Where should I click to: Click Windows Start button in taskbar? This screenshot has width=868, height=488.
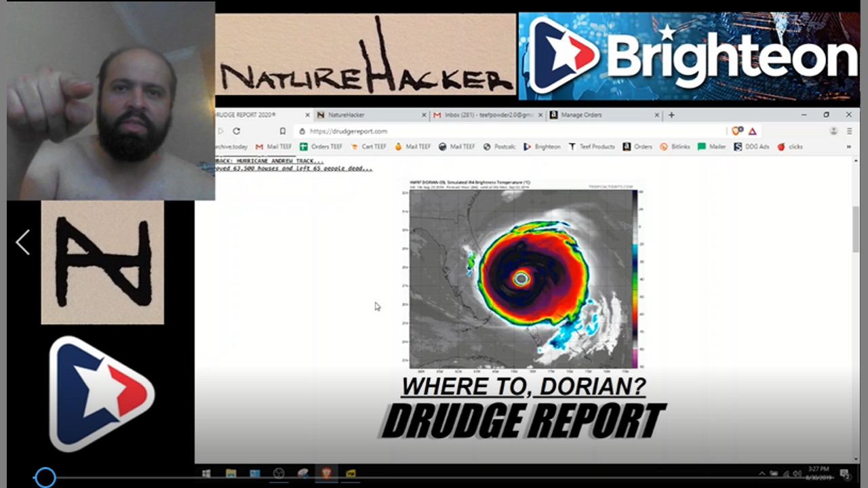point(206,473)
